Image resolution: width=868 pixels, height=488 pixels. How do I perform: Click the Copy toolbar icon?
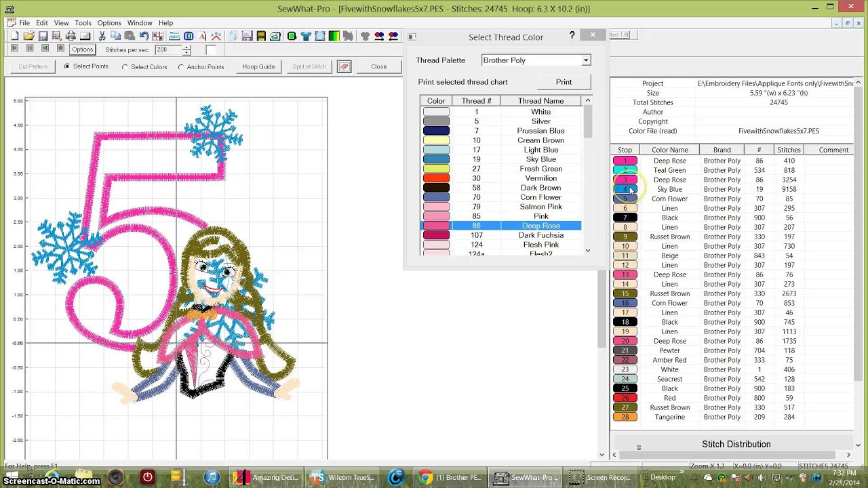116,36
